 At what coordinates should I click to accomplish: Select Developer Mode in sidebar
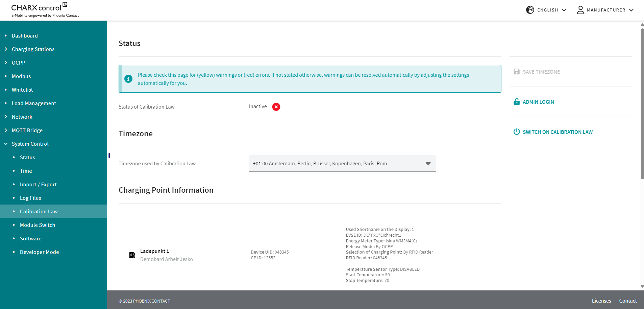click(x=39, y=252)
